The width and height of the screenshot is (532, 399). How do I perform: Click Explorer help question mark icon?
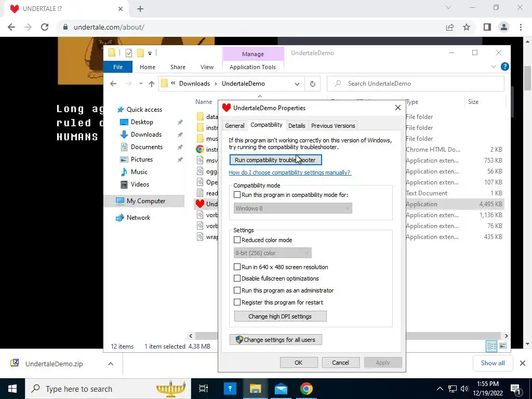[x=505, y=67]
